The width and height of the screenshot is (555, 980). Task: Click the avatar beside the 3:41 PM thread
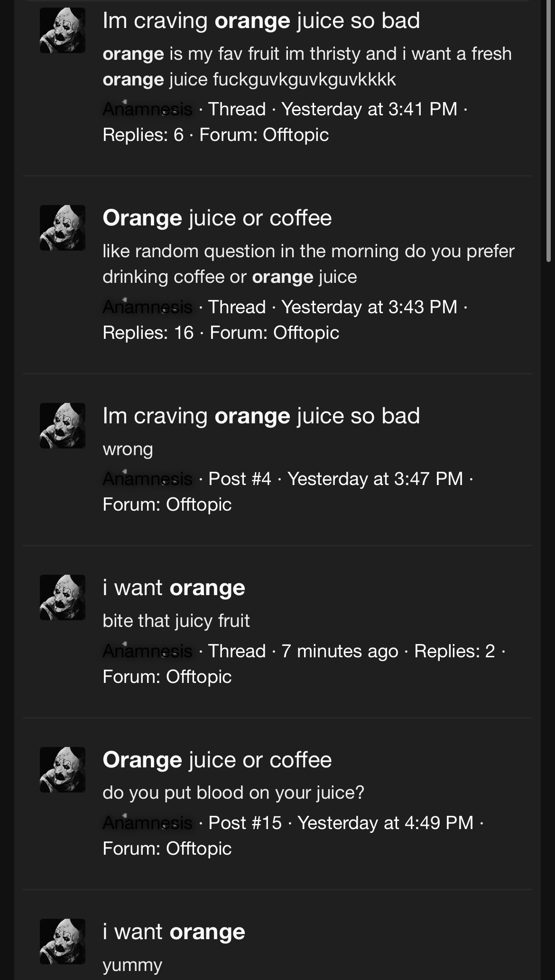coord(63,30)
